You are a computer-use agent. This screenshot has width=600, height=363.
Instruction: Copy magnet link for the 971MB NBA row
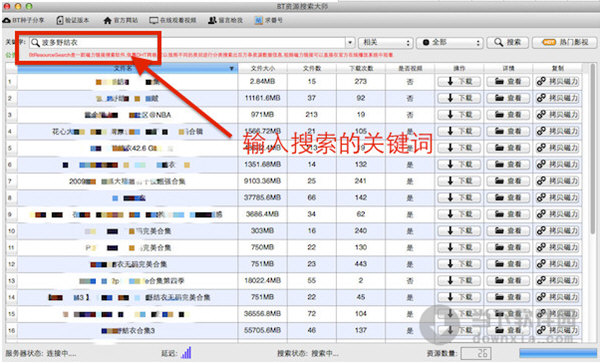[x=557, y=114]
